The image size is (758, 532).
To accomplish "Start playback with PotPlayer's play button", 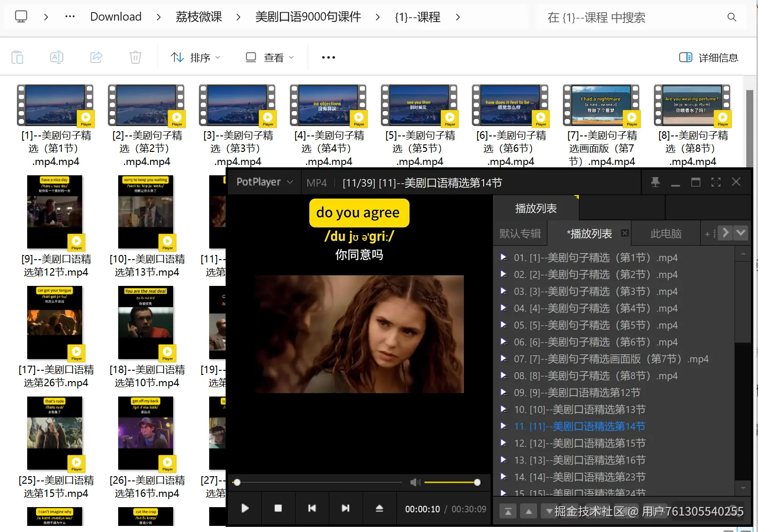I will pyautogui.click(x=245, y=508).
